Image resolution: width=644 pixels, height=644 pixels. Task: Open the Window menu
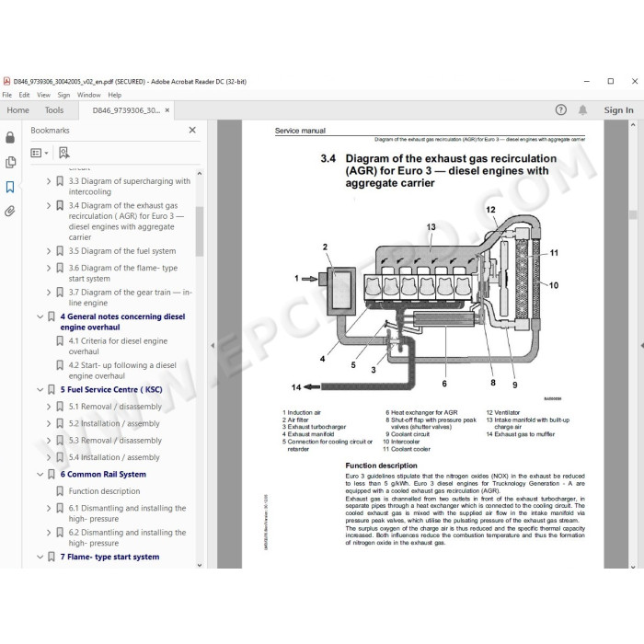click(88, 95)
